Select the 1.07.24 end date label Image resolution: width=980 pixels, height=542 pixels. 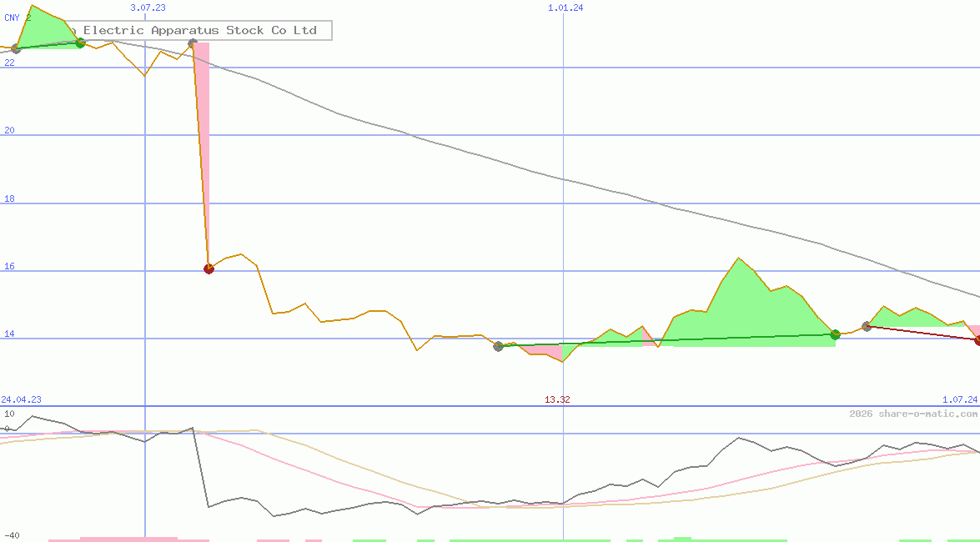point(958,400)
